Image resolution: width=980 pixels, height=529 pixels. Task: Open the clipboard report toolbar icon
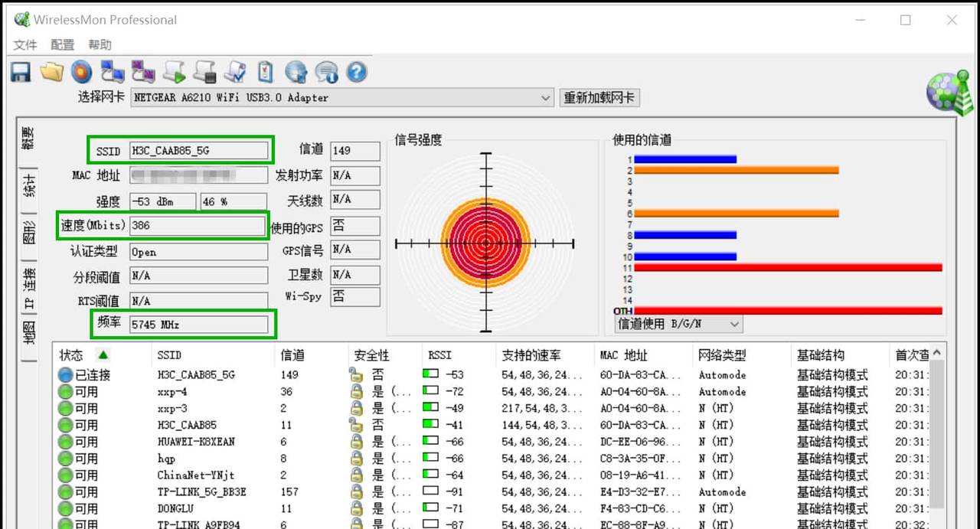click(266, 71)
